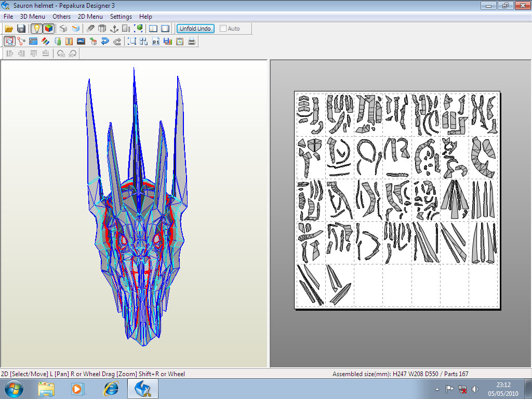The image size is (532, 399).
Task: Click the Assembled size status bar text
Action: click(x=401, y=374)
